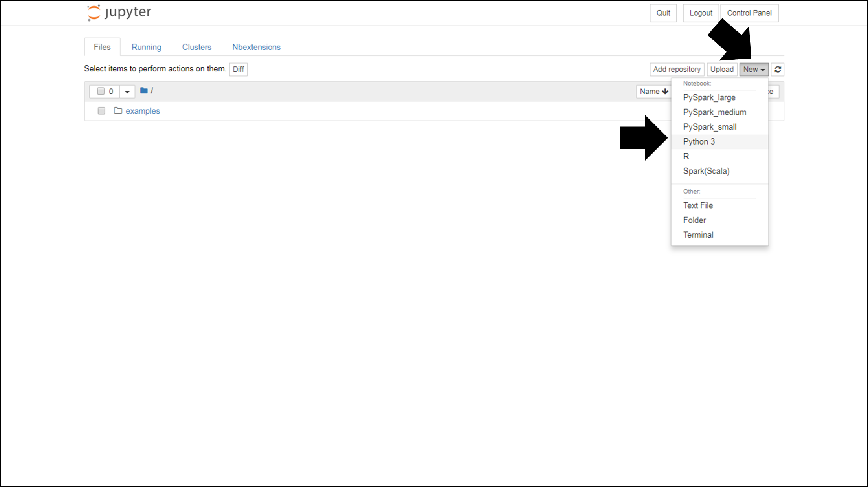Screen dimensions: 868x487
Task: Switch to the Running tab
Action: pyautogui.click(x=146, y=47)
